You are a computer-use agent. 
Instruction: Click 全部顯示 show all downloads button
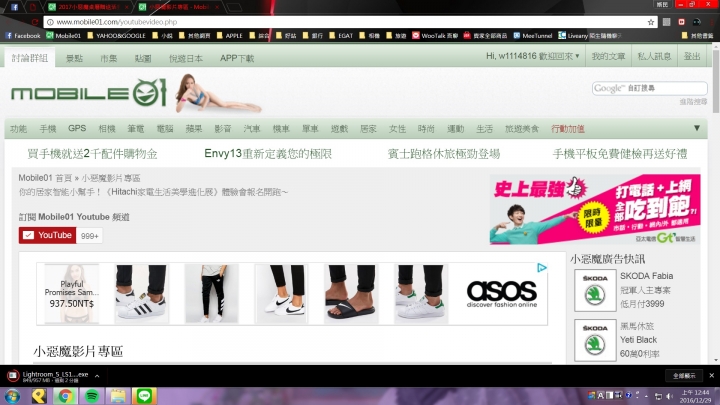coord(684,376)
